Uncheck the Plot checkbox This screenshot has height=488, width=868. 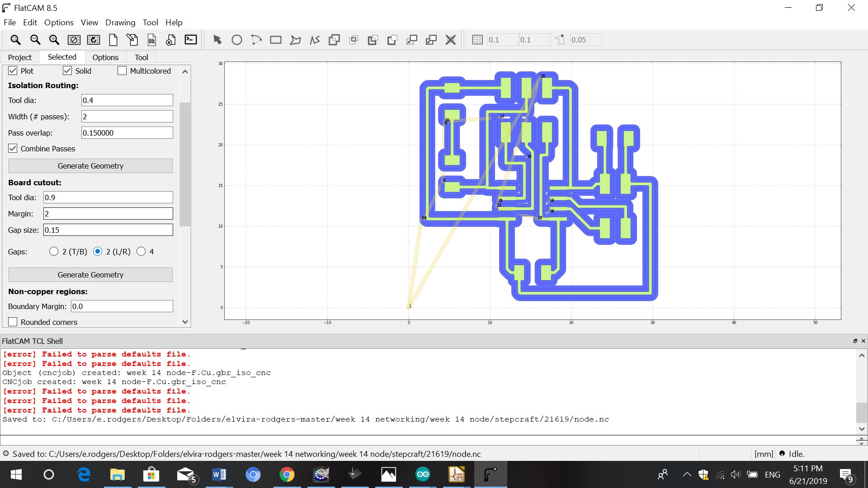13,71
